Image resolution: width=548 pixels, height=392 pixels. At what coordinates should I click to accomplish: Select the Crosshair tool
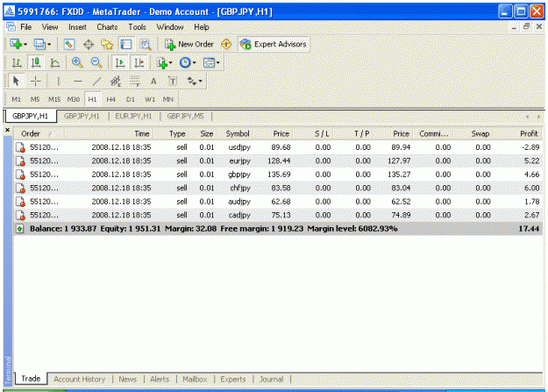(36, 82)
